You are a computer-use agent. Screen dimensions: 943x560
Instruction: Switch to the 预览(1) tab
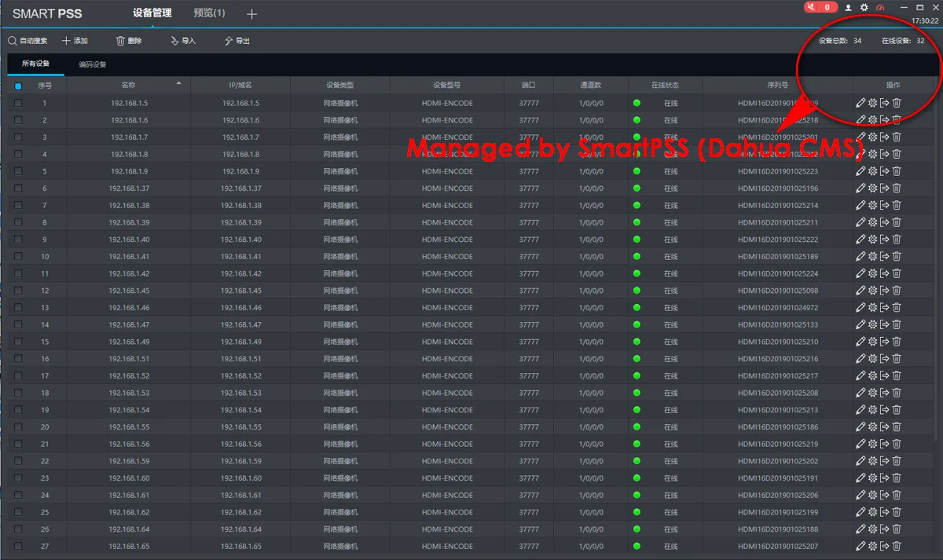pyautogui.click(x=209, y=13)
